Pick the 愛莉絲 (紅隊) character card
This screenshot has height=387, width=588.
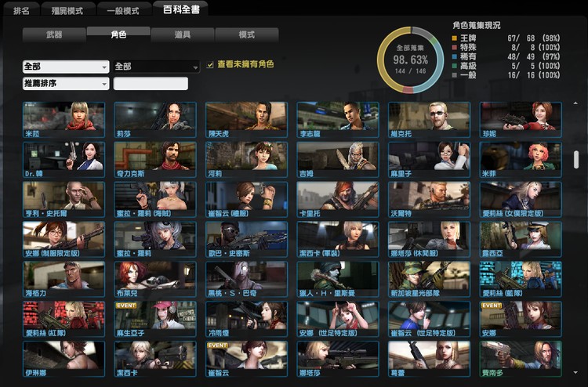click(x=64, y=319)
